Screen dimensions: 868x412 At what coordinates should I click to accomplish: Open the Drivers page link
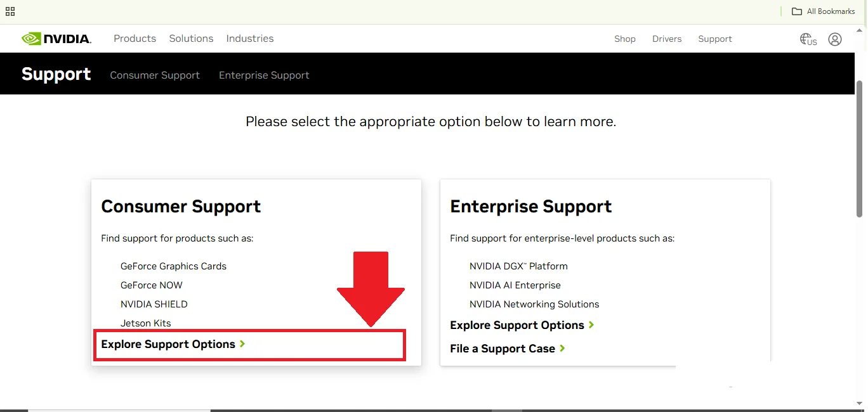coord(667,39)
